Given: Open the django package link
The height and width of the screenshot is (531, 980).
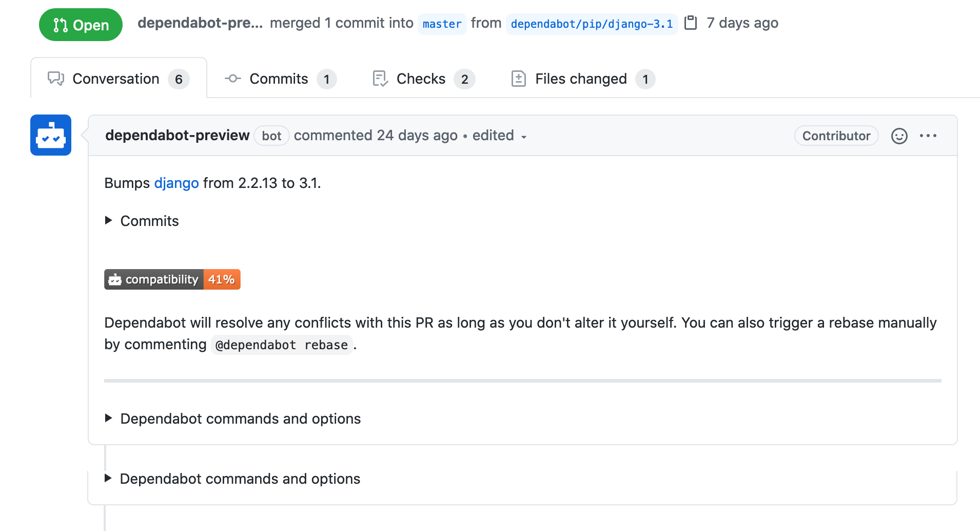Looking at the screenshot, I should (x=177, y=183).
